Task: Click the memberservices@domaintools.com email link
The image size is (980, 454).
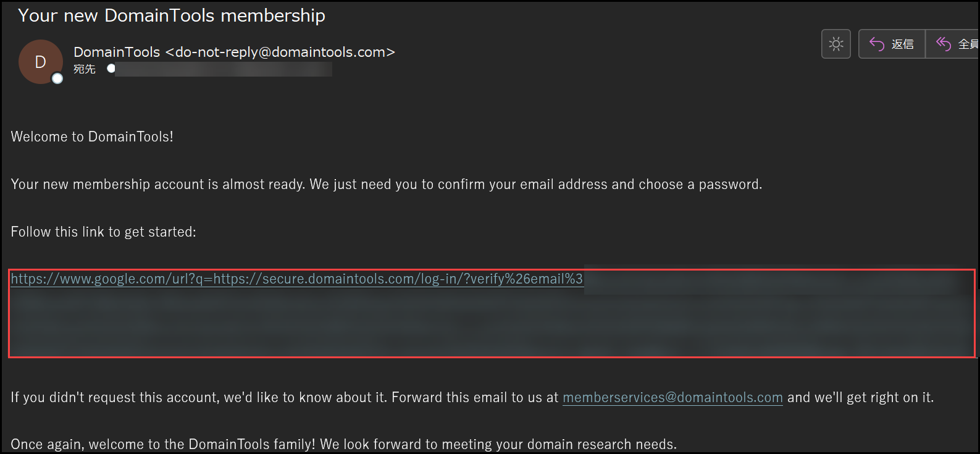Action: [x=672, y=398]
